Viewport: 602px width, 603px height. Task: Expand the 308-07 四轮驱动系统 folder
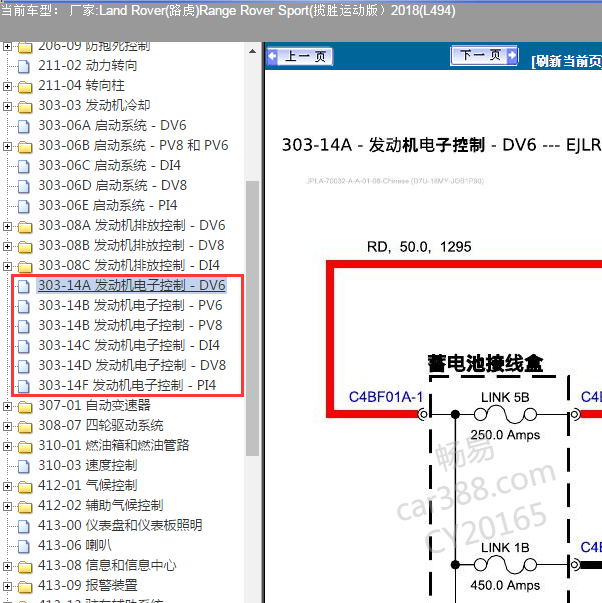[8, 426]
